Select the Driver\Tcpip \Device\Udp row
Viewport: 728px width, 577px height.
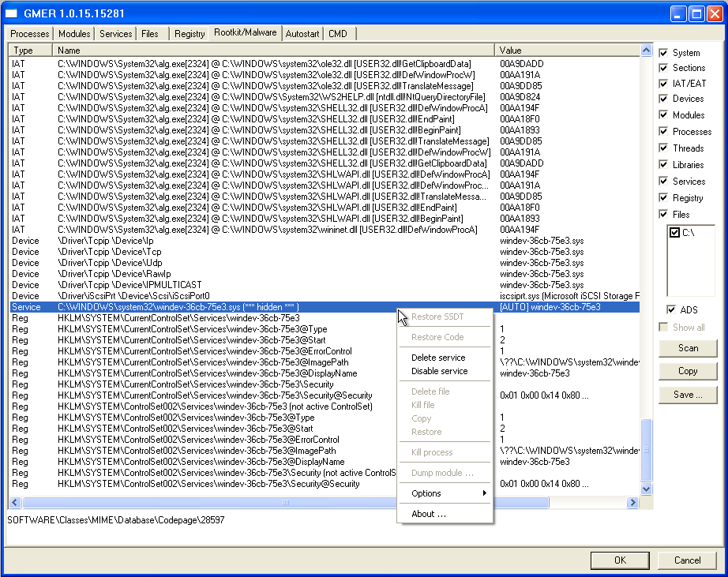(253, 263)
